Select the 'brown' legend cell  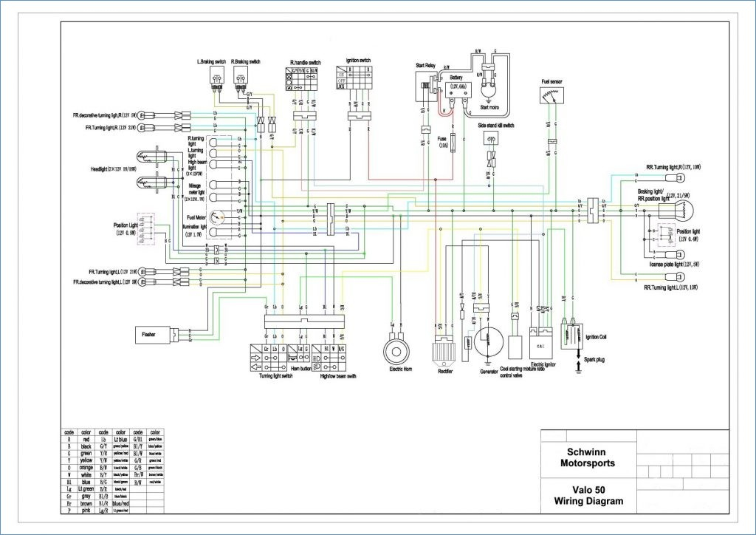(86, 503)
